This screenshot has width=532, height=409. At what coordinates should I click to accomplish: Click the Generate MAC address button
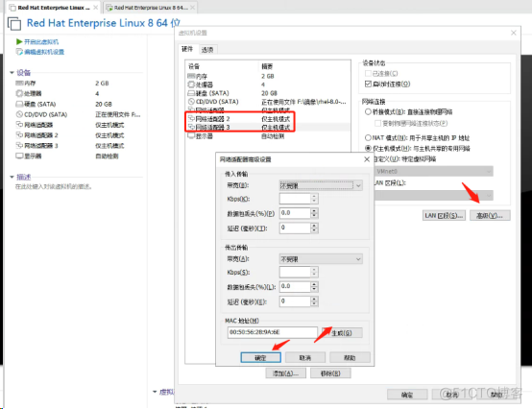342,333
